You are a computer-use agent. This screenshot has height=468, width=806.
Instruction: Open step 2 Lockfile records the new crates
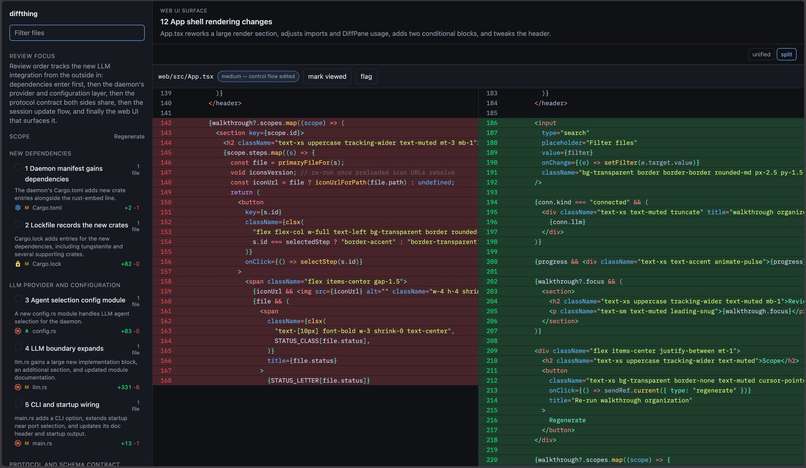click(77, 225)
